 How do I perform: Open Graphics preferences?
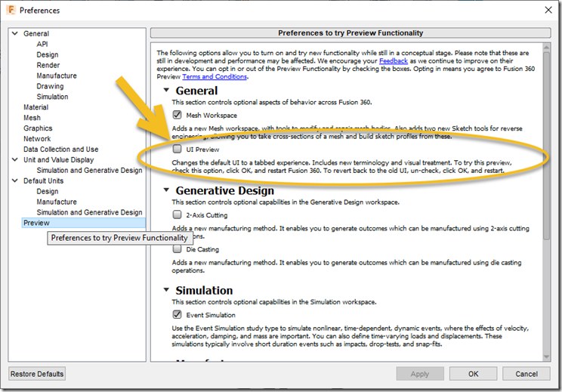(x=38, y=128)
